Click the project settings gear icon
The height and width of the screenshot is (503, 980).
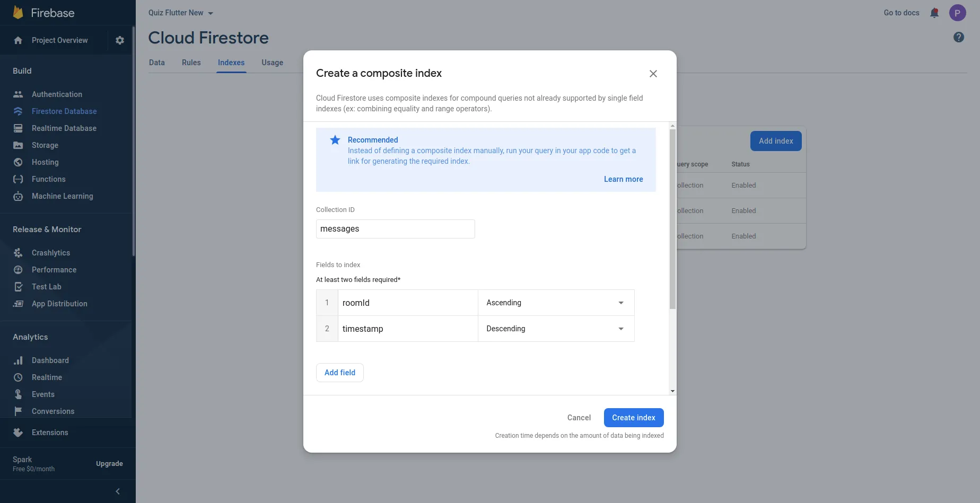(x=120, y=40)
